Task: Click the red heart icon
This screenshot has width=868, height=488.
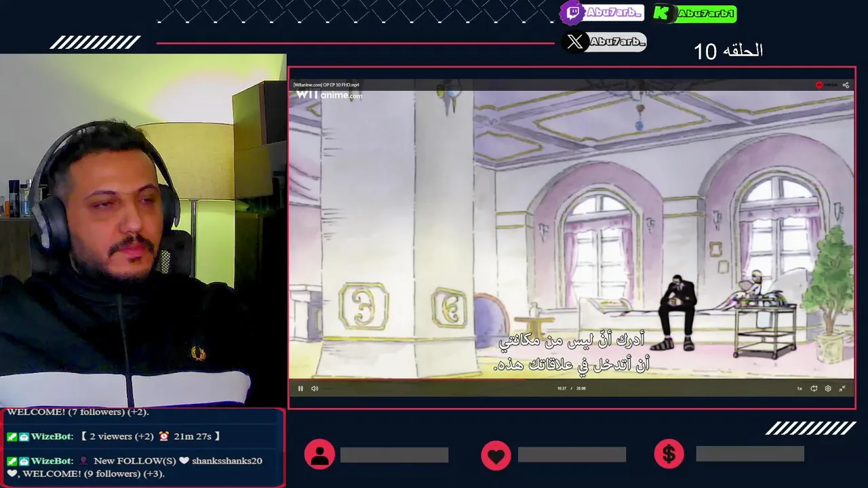Action: pos(496,455)
